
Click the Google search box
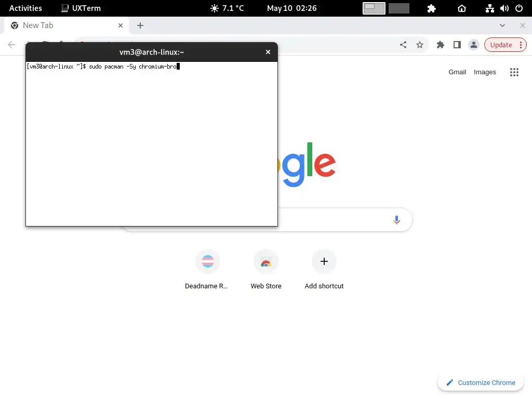pos(339,220)
